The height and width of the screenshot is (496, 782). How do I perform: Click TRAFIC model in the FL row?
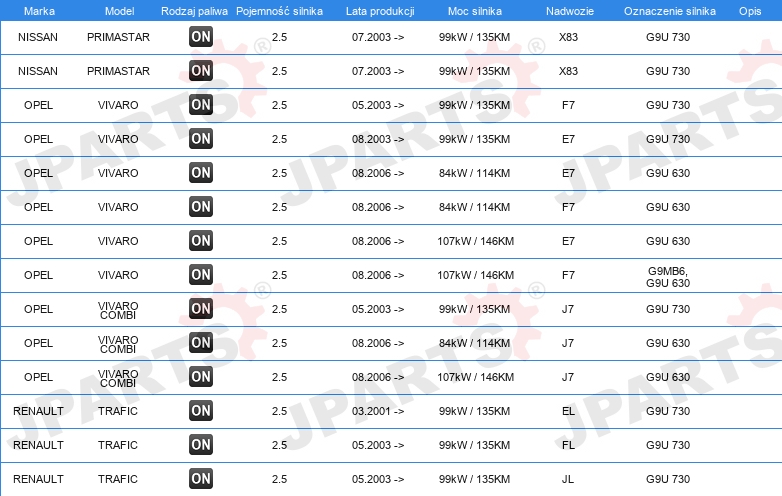click(118, 445)
